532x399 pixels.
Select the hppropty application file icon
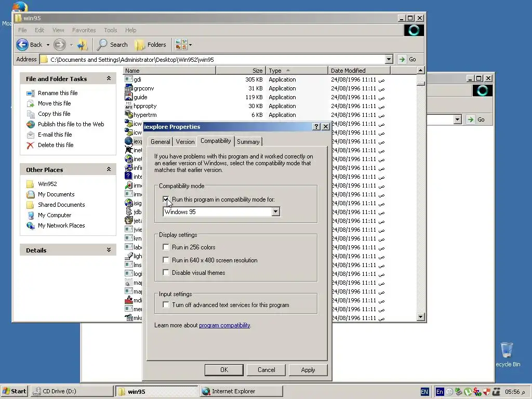(129, 105)
